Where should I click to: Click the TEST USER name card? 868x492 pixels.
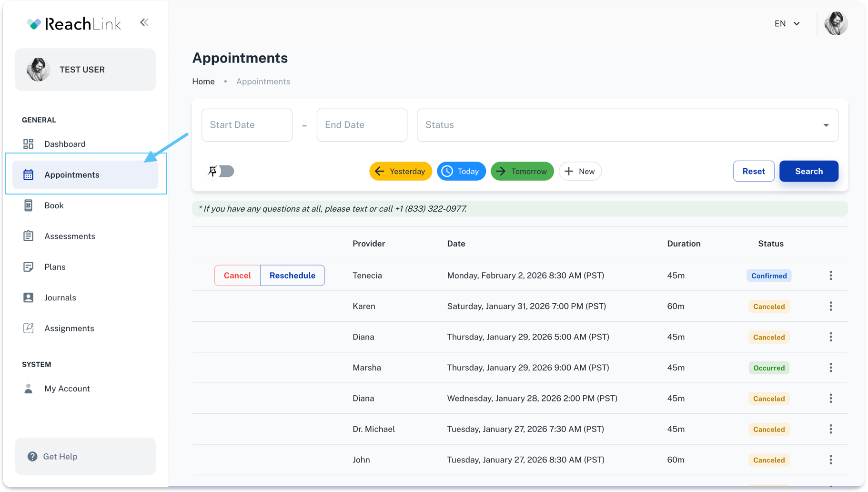click(85, 70)
